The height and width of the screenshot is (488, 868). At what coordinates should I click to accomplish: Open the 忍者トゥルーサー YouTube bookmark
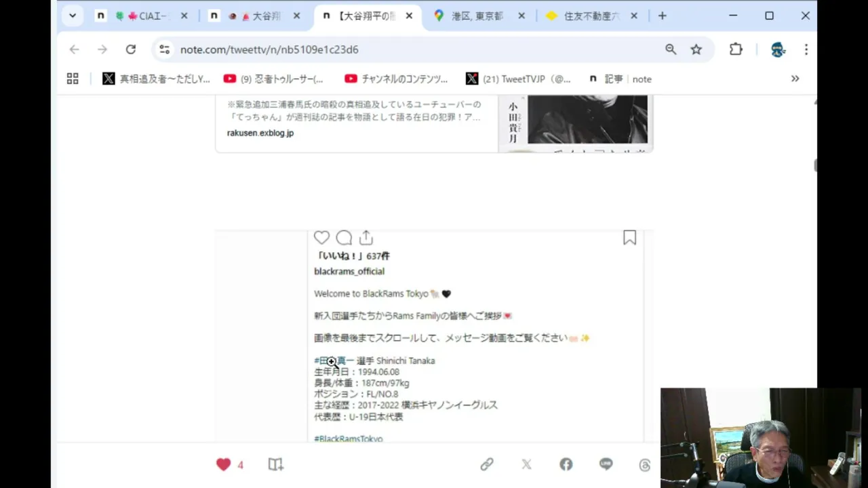274,79
